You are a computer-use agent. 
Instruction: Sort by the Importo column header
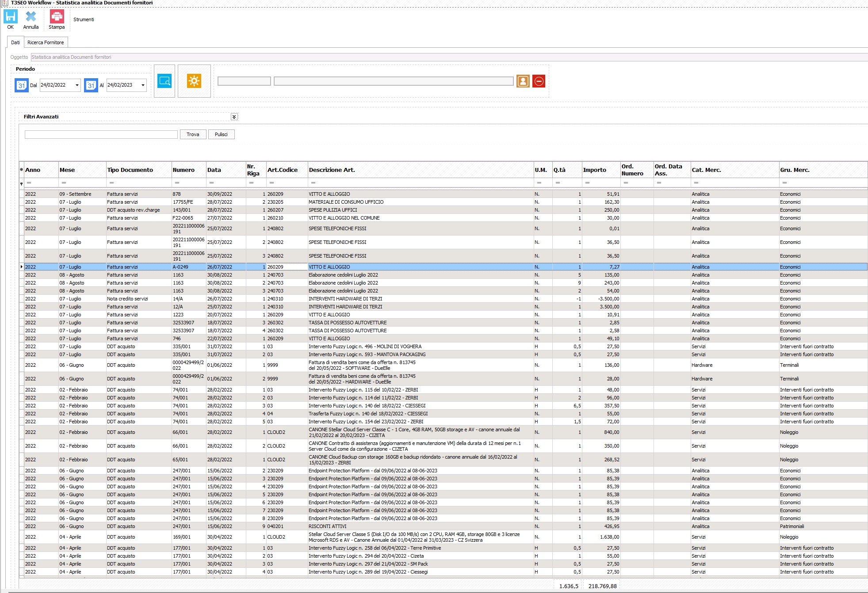pos(601,170)
